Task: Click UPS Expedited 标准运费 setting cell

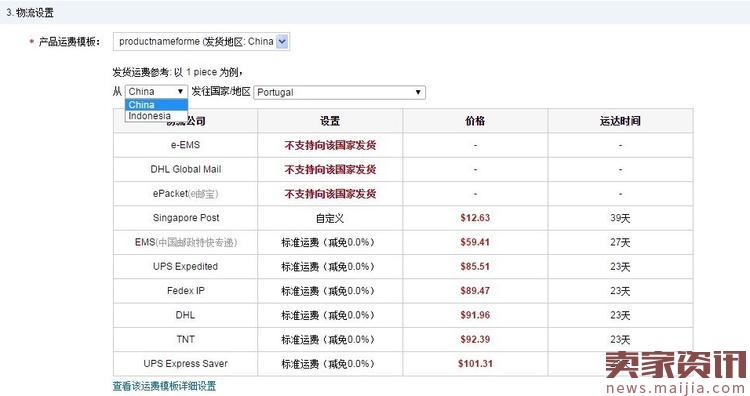Action: pos(330,266)
